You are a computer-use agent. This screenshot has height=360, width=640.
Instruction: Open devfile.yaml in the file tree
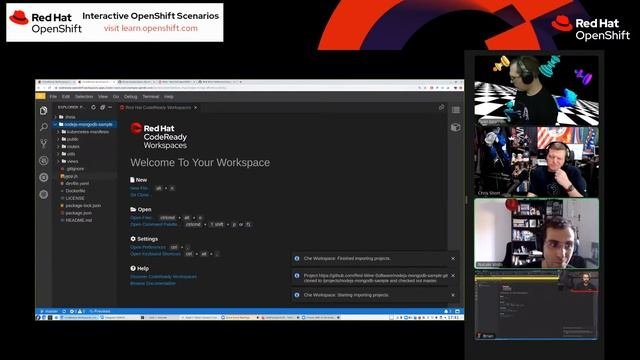point(77,183)
